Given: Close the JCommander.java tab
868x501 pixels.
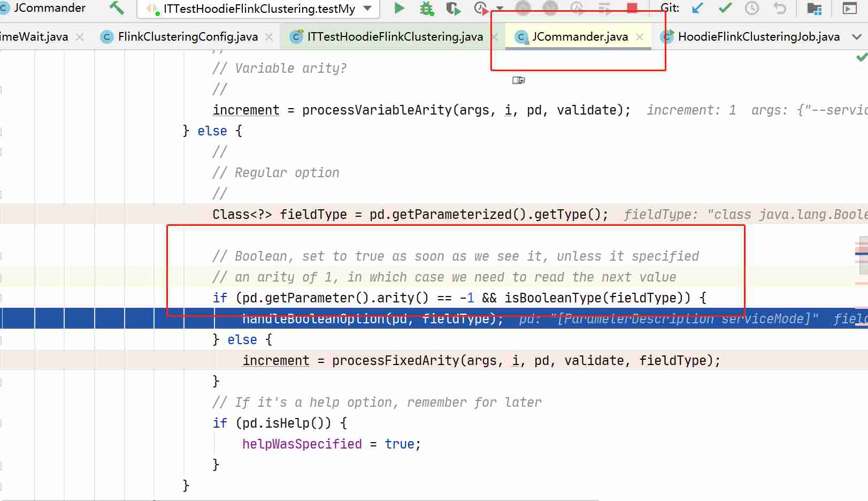Looking at the screenshot, I should pyautogui.click(x=640, y=37).
